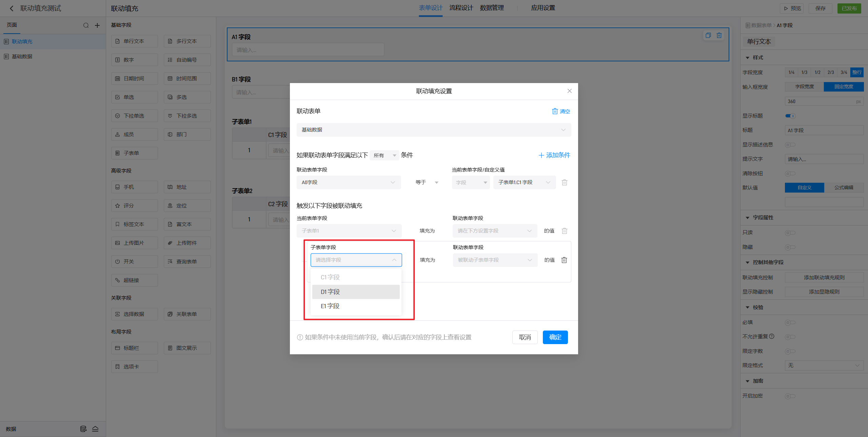This screenshot has height=437, width=868.
Task: Click the copy icon on the A1 字段 card
Action: point(708,35)
